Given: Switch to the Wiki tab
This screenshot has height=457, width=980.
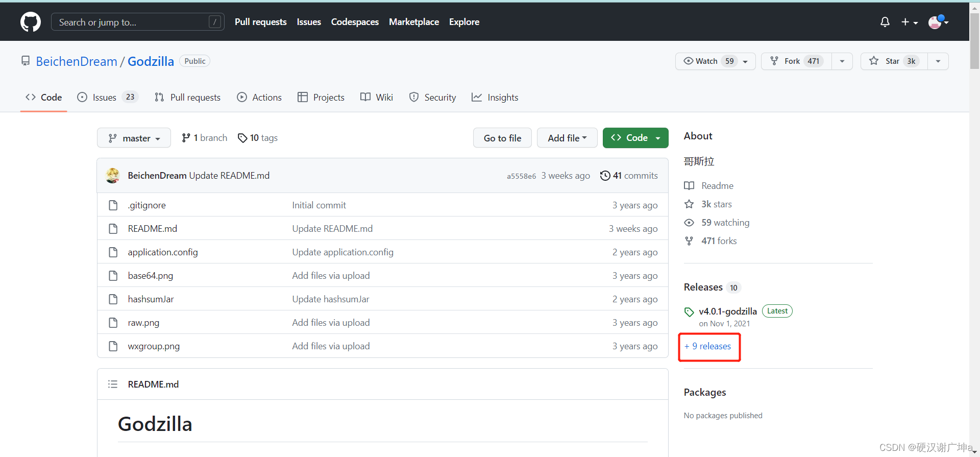Looking at the screenshot, I should coord(377,98).
